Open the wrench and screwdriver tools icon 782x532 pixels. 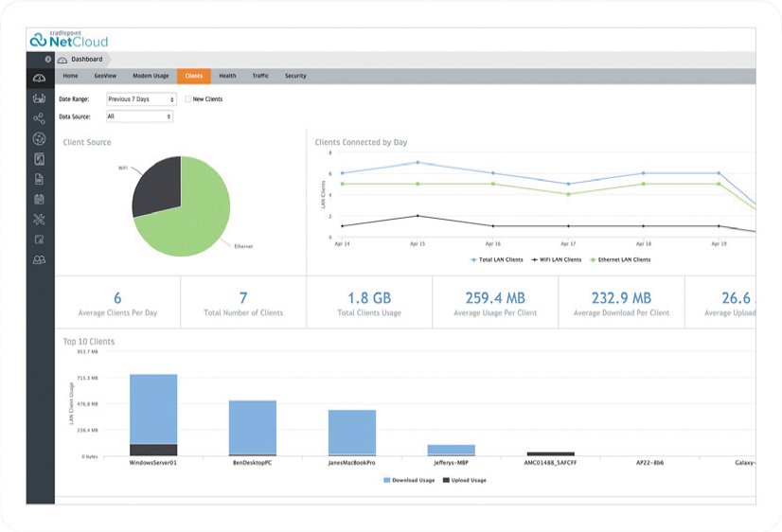[39, 220]
